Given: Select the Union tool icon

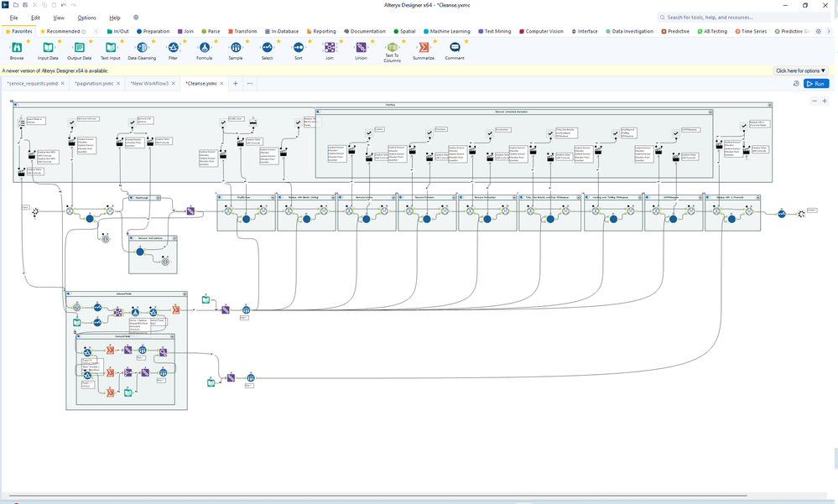Looking at the screenshot, I should [361, 49].
